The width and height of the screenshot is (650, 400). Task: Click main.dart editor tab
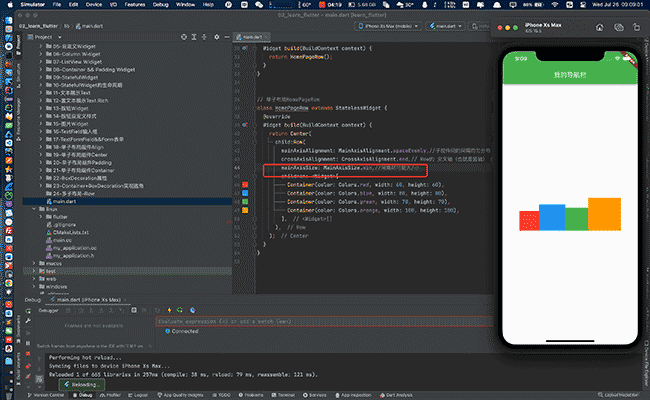[x=250, y=37]
